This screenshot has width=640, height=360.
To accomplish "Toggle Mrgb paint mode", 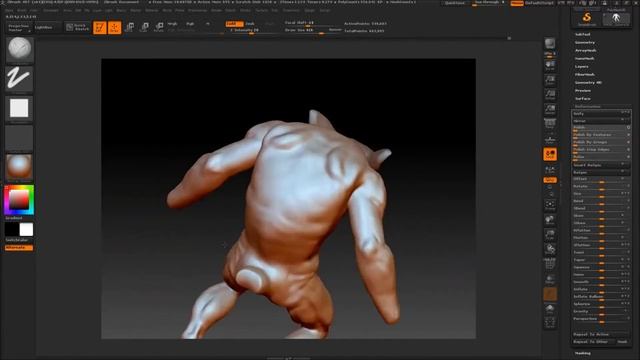I will pos(172,24).
